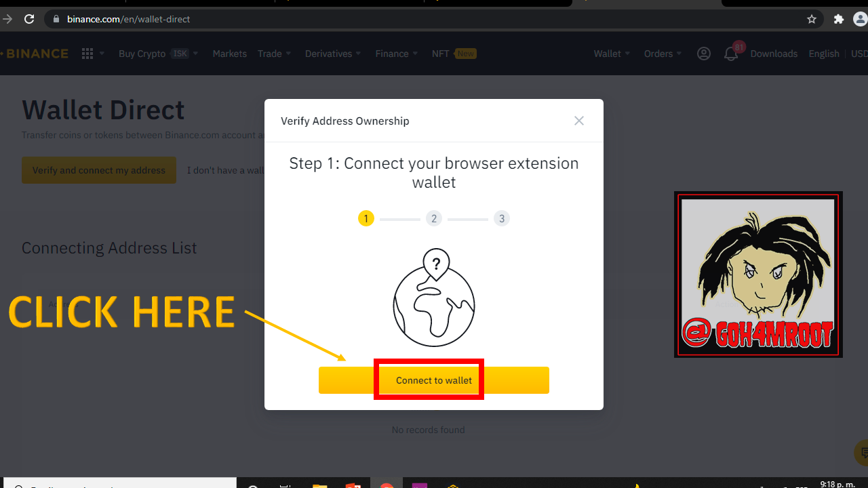Go to the Binance logo home link
868x488 pixels.
pyautogui.click(x=35, y=54)
